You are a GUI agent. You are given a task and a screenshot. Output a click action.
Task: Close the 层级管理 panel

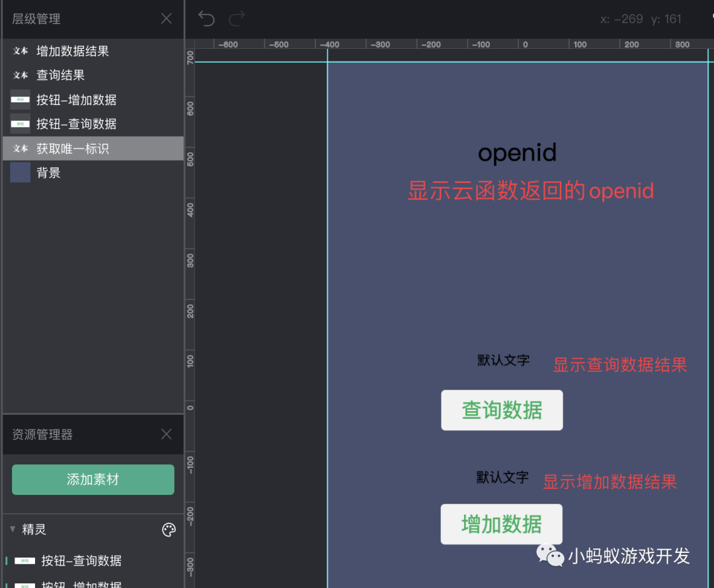pyautogui.click(x=166, y=18)
